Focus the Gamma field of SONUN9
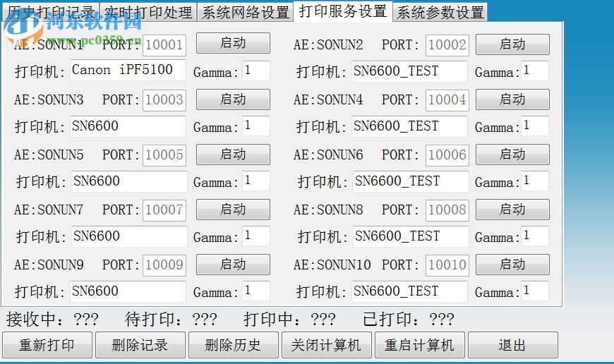 tap(256, 291)
